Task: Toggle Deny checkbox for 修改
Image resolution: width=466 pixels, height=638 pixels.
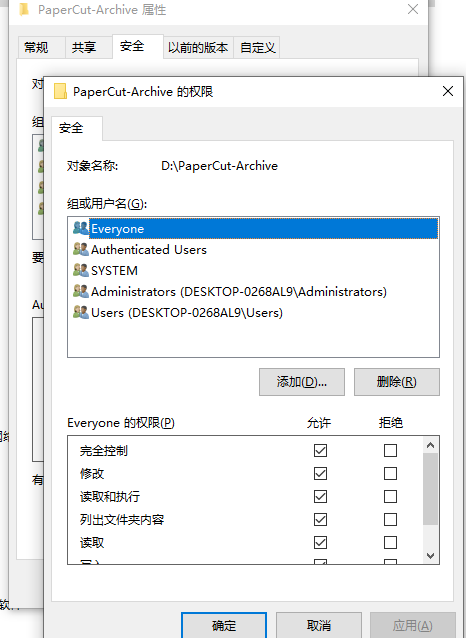Action: point(390,473)
